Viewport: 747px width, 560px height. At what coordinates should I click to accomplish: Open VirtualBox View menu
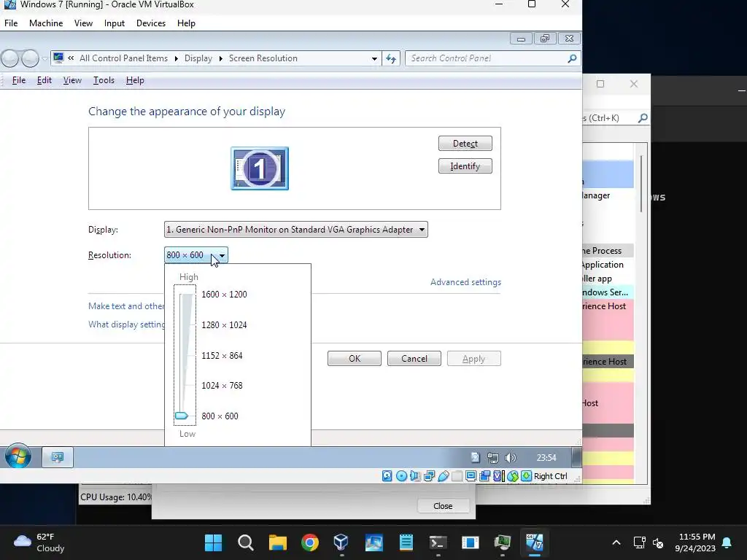click(83, 23)
